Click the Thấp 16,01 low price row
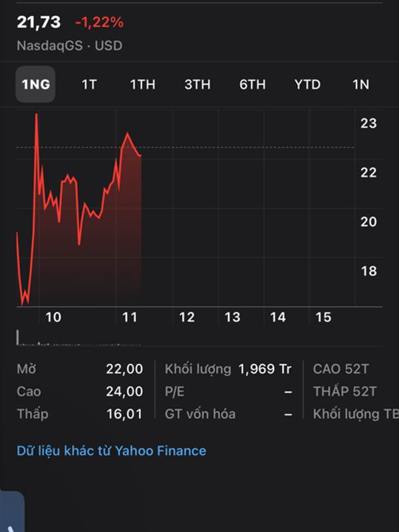The width and height of the screenshot is (399, 532). pyautogui.click(x=80, y=414)
